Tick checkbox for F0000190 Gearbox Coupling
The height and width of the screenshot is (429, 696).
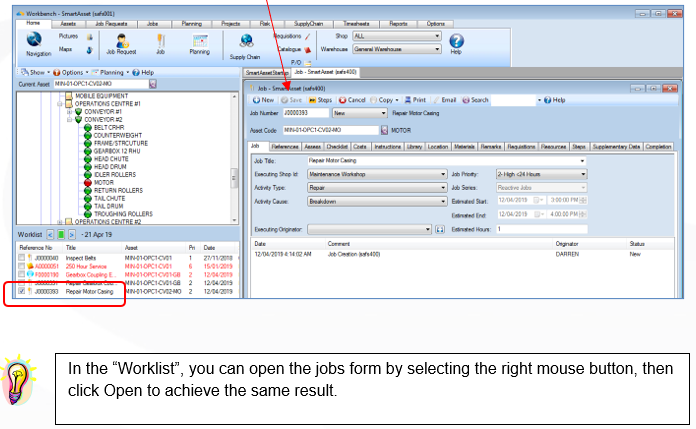click(21, 274)
